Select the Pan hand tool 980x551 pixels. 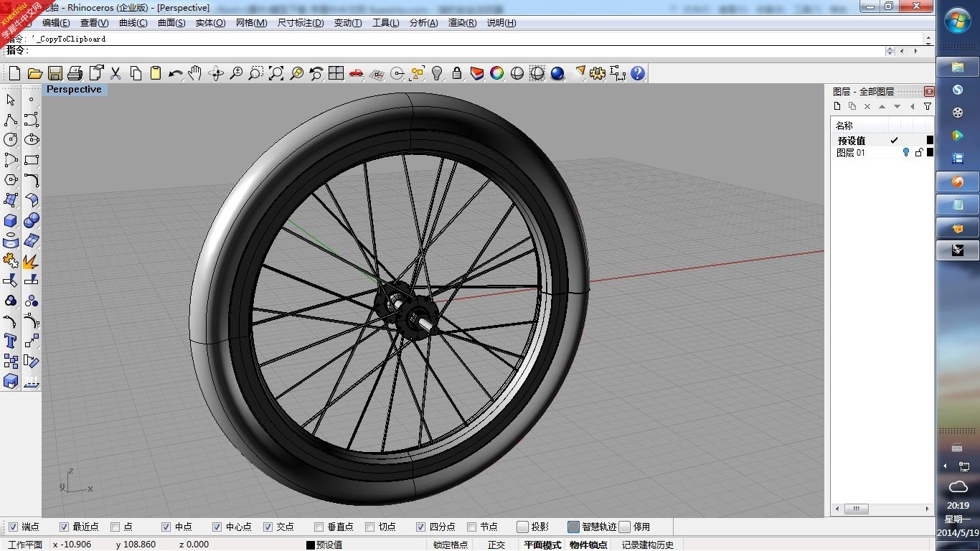point(195,73)
